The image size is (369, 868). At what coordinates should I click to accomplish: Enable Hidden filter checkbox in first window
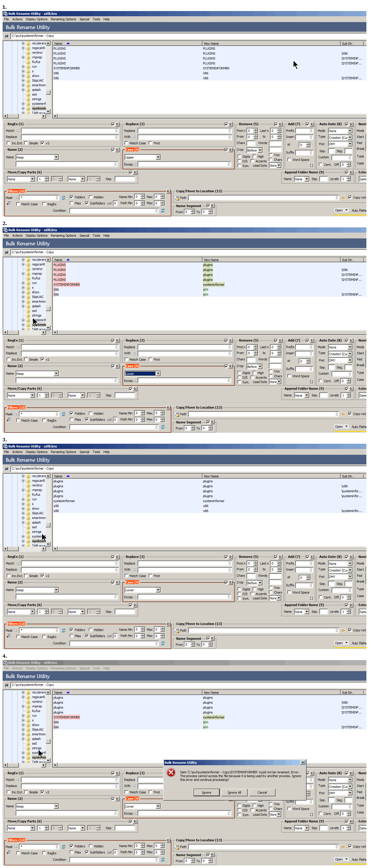pos(90,197)
